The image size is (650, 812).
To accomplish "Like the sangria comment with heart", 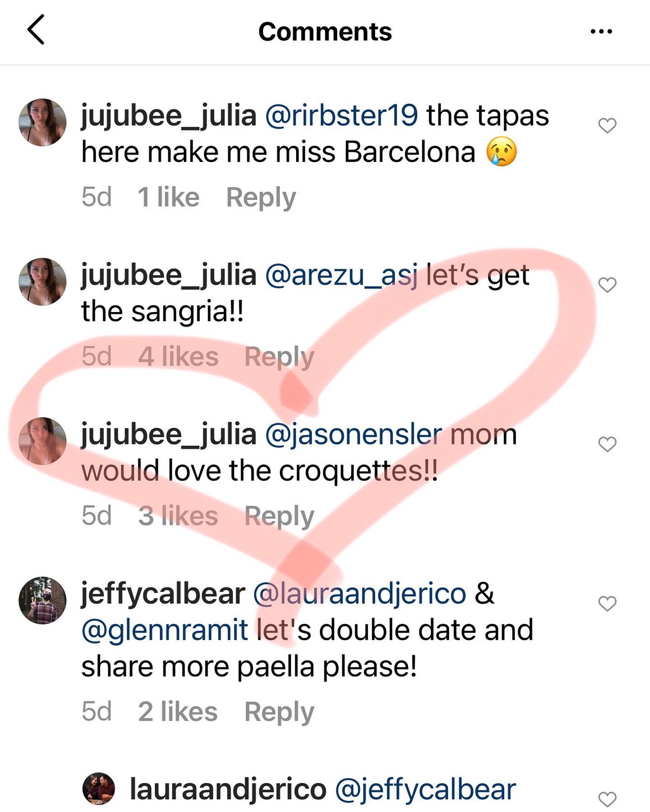I will 607,285.
